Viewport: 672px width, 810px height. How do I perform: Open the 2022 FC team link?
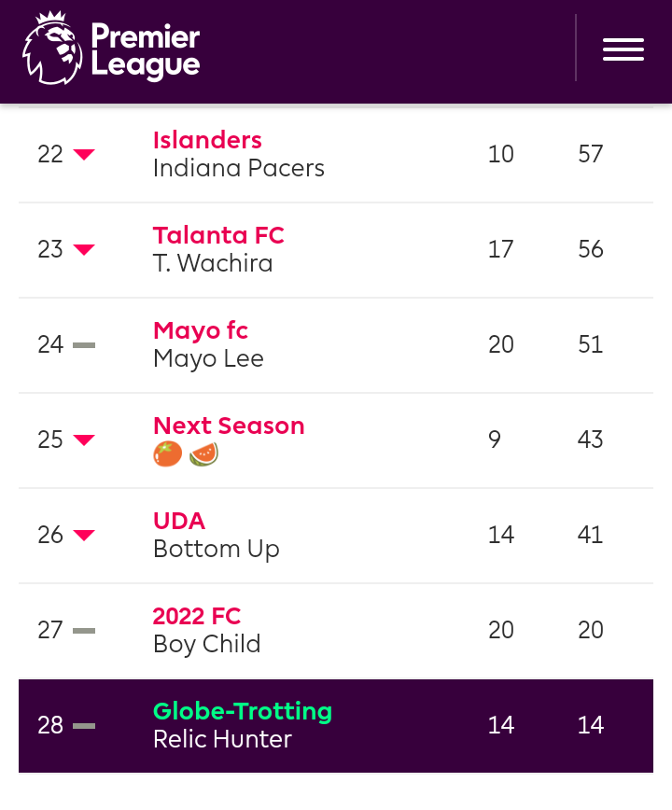pyautogui.click(x=197, y=616)
